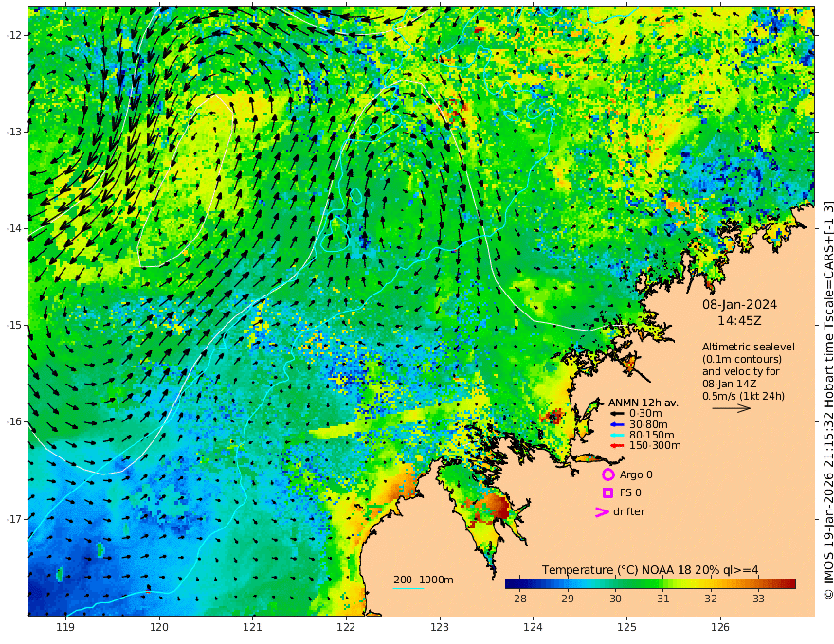Image resolution: width=834 pixels, height=644 pixels.
Task: Click longitude axis label 126
Action: coord(720,628)
